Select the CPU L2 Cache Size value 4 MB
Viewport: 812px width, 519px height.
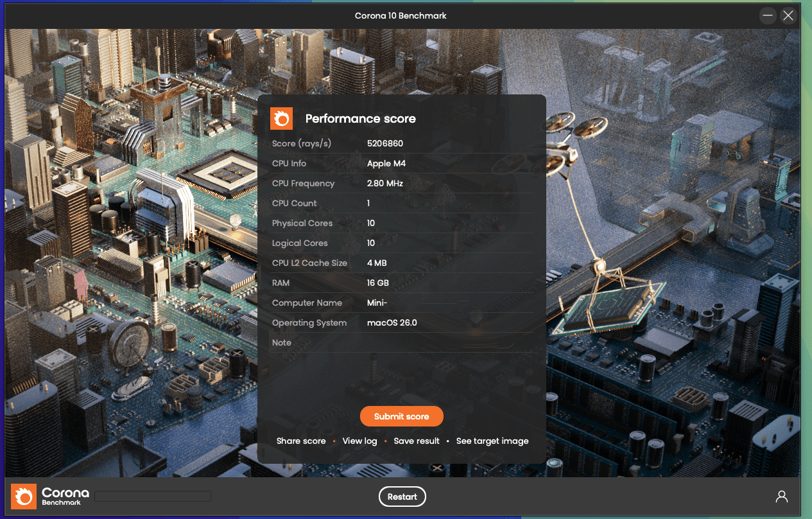point(377,263)
